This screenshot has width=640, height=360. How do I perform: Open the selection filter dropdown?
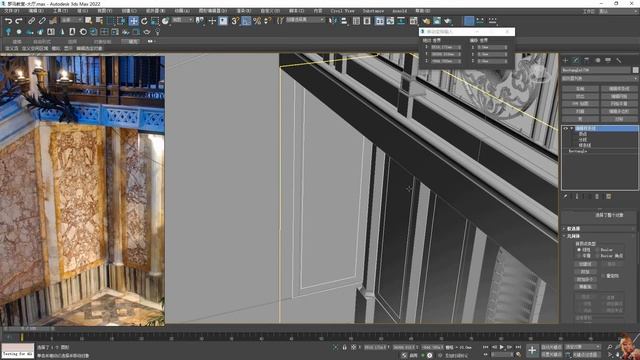[71, 20]
